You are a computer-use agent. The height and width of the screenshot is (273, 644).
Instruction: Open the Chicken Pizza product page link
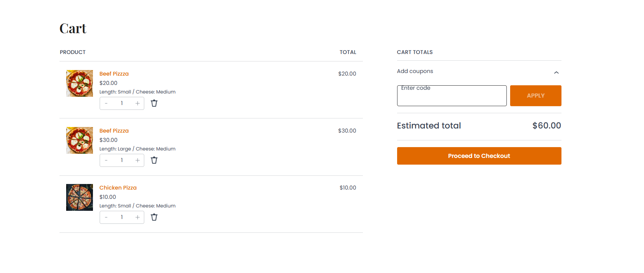118,188
